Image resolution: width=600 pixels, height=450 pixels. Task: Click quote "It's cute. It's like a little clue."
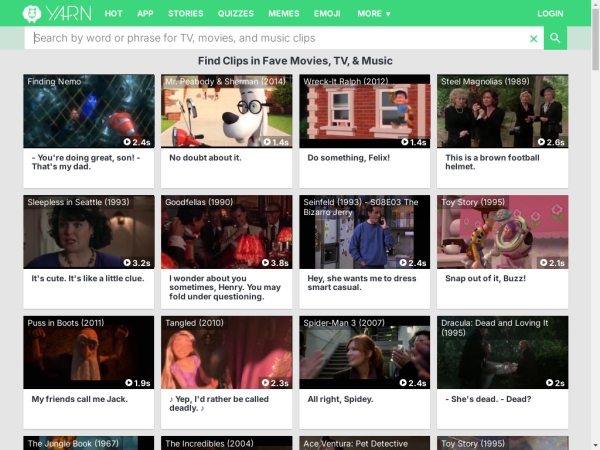point(88,279)
